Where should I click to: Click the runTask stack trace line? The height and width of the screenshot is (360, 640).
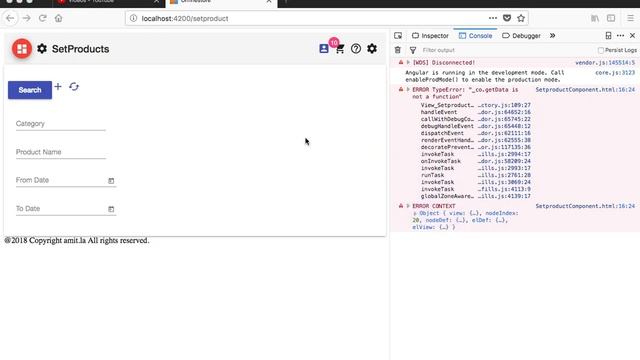click(476, 175)
